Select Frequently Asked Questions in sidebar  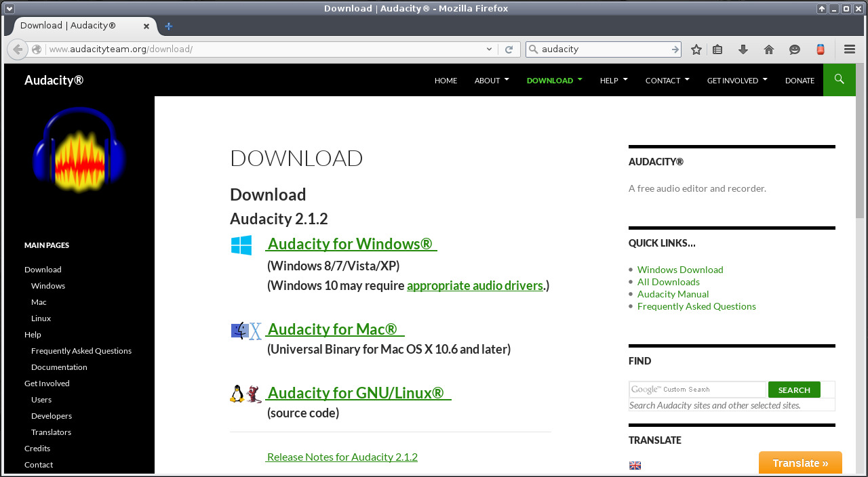(81, 351)
